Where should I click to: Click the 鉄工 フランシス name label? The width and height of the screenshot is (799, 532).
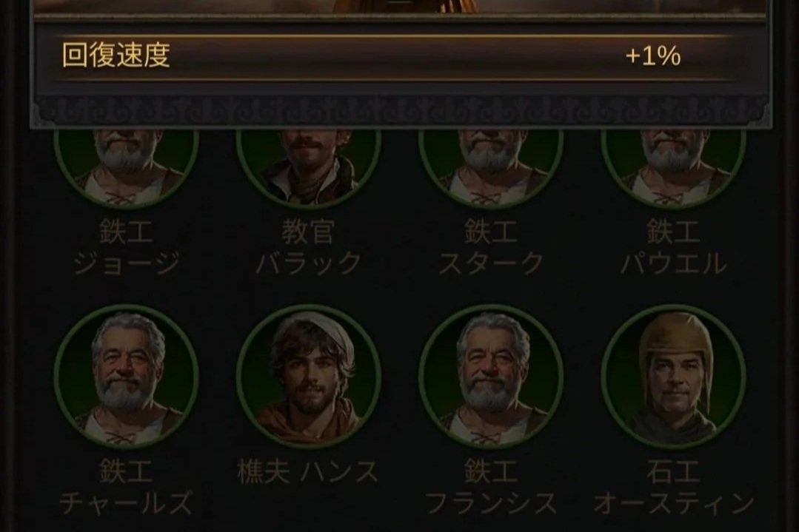[x=491, y=487]
